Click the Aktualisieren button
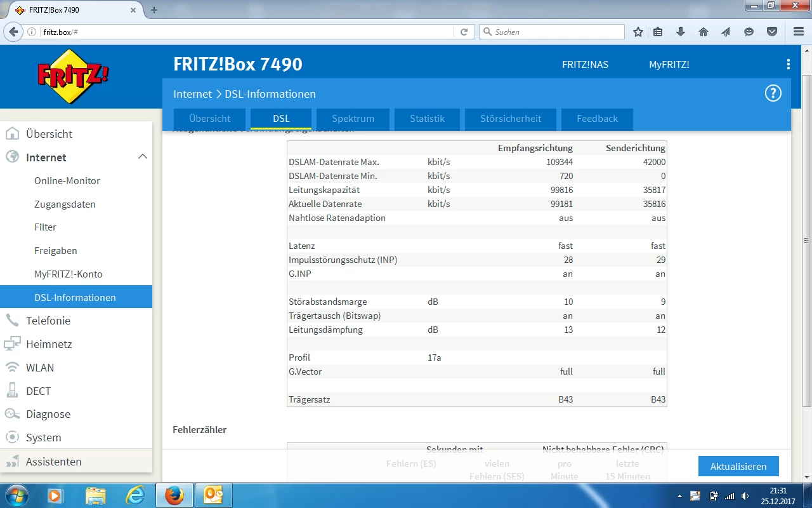 pyautogui.click(x=738, y=466)
